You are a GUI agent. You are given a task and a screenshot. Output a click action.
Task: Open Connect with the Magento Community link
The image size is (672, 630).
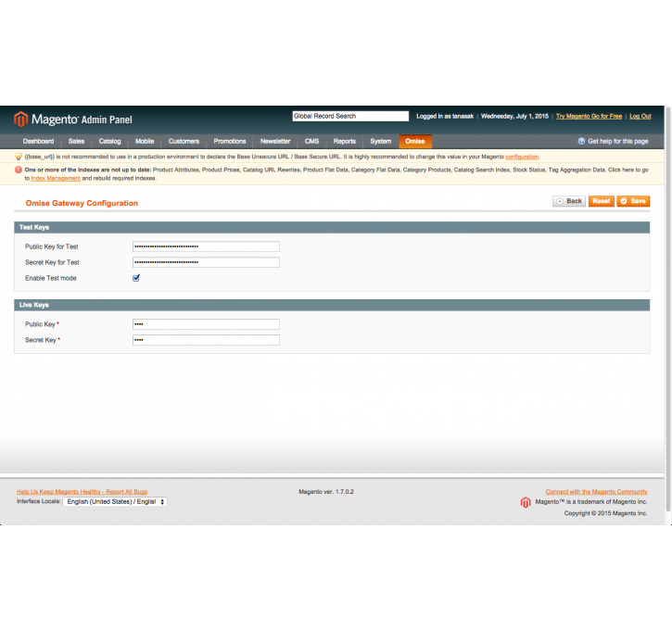596,492
